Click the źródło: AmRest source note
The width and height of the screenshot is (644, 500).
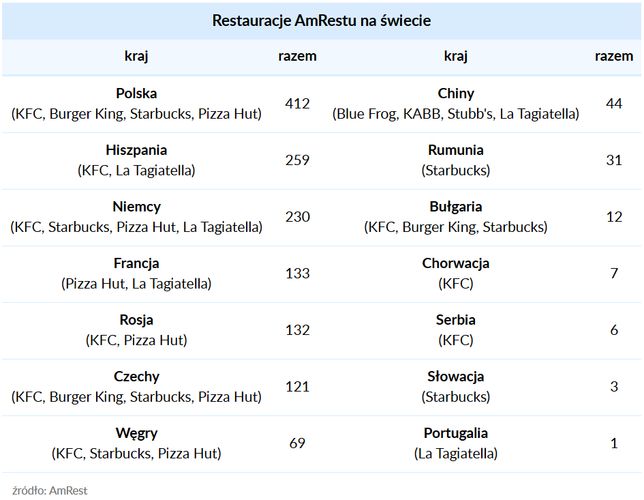pos(50,491)
